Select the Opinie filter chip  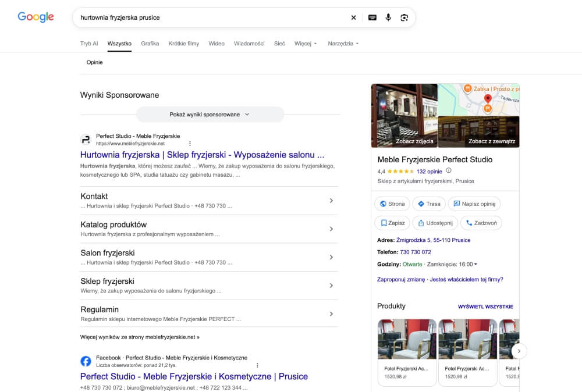pyautogui.click(x=95, y=62)
